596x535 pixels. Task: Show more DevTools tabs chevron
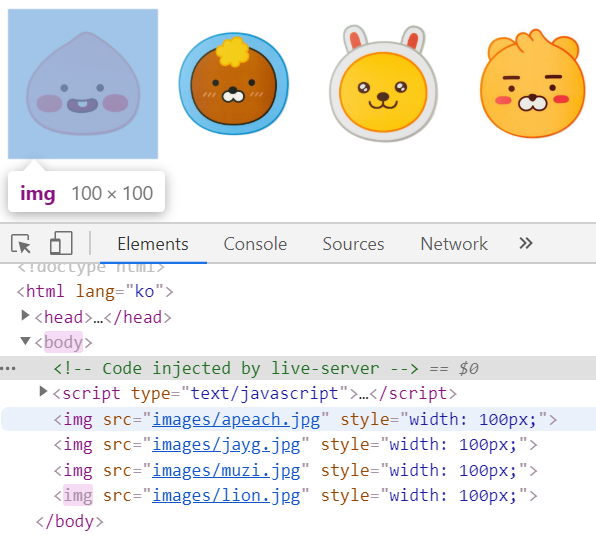pos(526,243)
